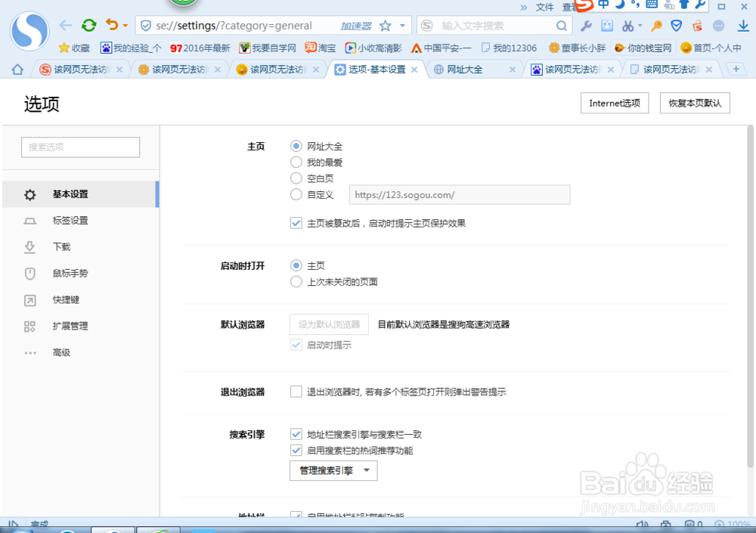The width and height of the screenshot is (756, 533).
Task: Click the wrench tools icon
Action: (587, 25)
